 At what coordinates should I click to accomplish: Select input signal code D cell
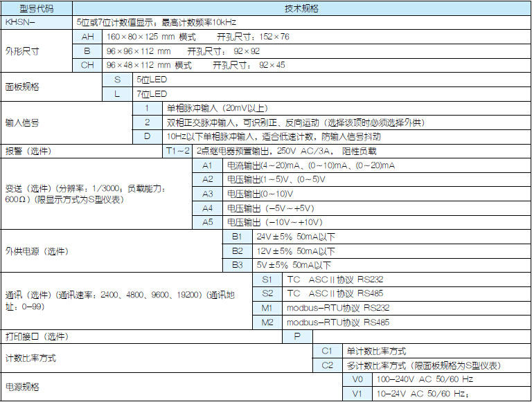(x=148, y=136)
